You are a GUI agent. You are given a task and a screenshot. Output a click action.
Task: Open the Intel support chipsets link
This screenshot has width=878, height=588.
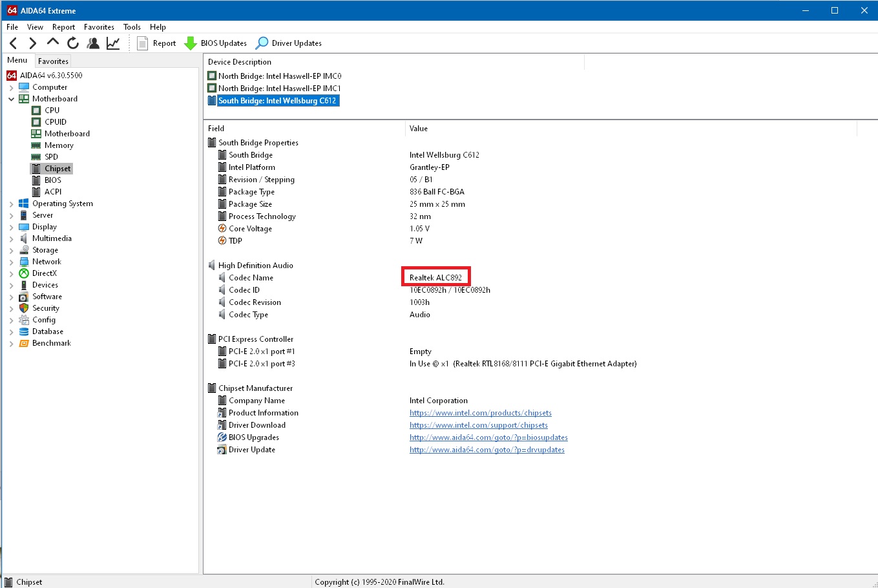(479, 425)
